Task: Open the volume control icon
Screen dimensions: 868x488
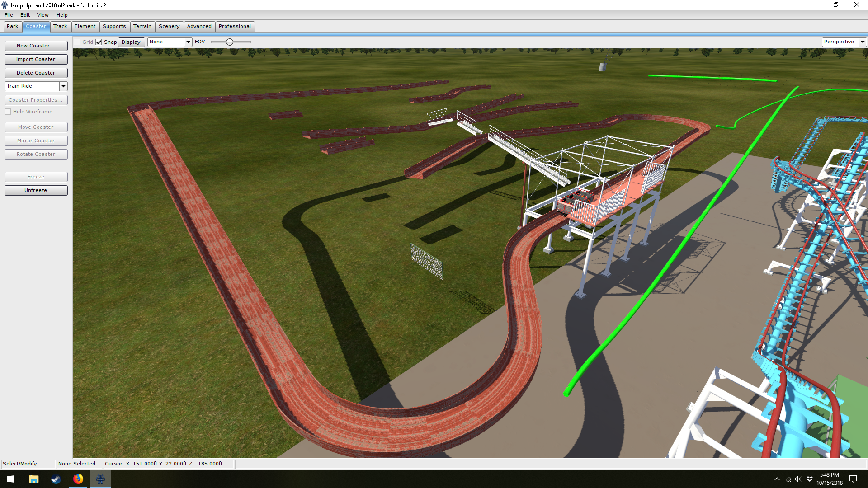Action: coord(798,479)
